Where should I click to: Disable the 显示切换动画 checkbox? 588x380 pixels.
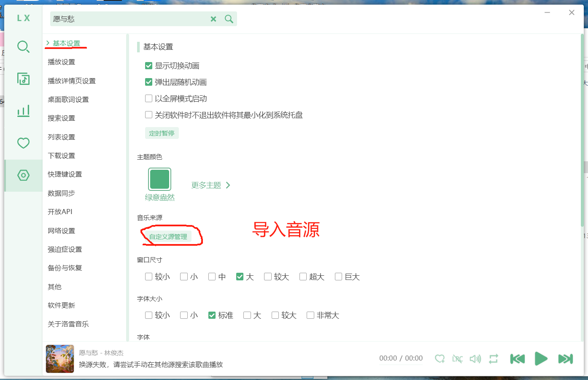[148, 66]
